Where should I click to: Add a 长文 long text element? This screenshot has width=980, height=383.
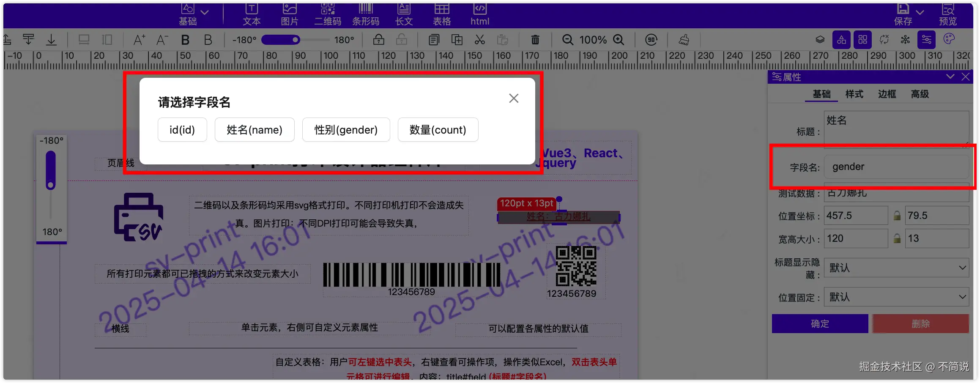[404, 14]
